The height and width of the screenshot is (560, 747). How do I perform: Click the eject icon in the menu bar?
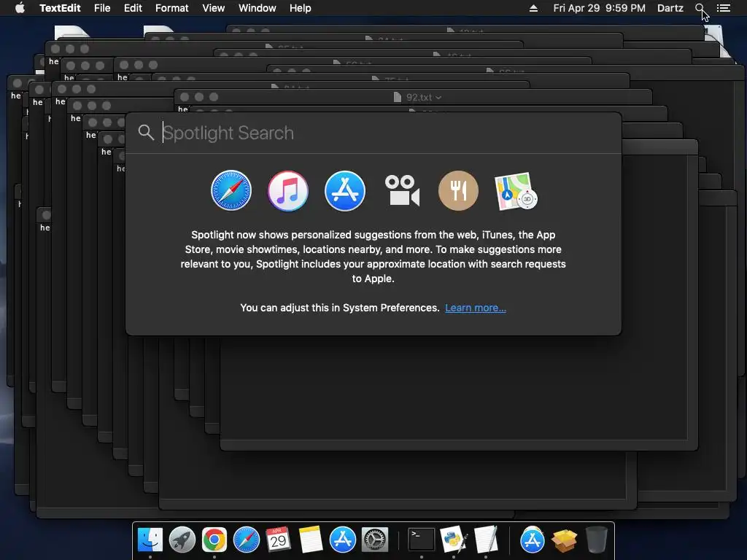(x=533, y=8)
